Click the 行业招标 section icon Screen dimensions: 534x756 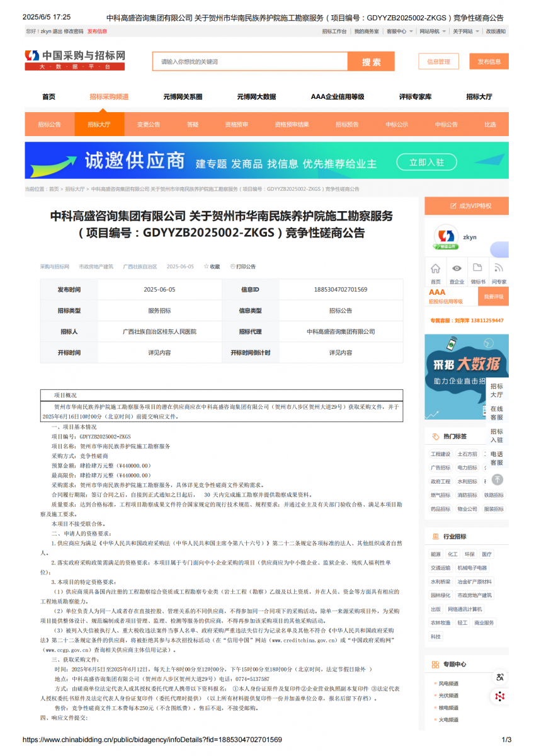point(436,537)
